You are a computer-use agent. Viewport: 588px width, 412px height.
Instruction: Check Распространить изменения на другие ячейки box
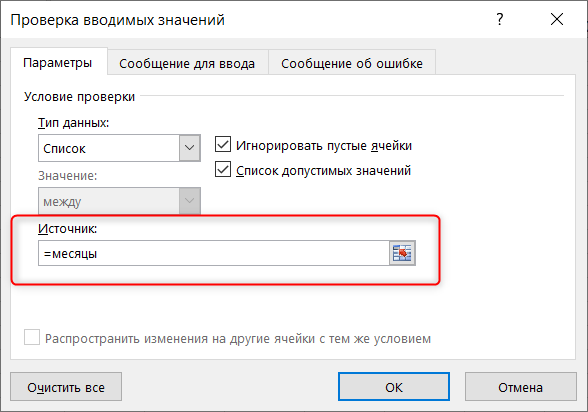[32, 337]
